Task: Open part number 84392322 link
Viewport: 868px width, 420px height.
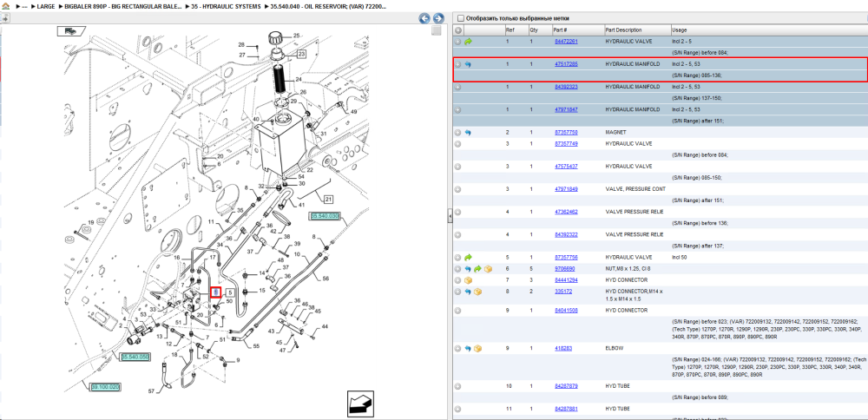Action: [566, 234]
